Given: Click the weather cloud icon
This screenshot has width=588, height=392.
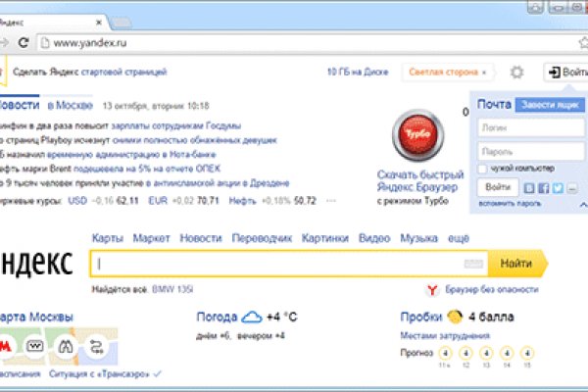Looking at the screenshot, I should click(252, 317).
